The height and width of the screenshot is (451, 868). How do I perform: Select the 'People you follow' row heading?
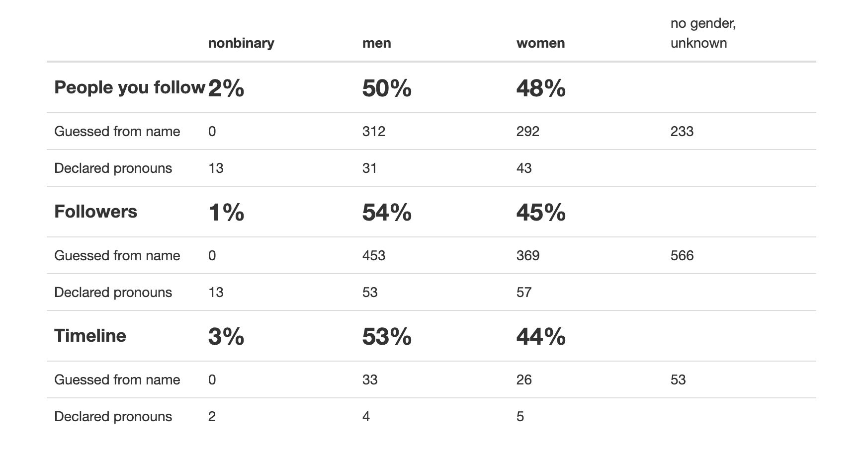[129, 87]
